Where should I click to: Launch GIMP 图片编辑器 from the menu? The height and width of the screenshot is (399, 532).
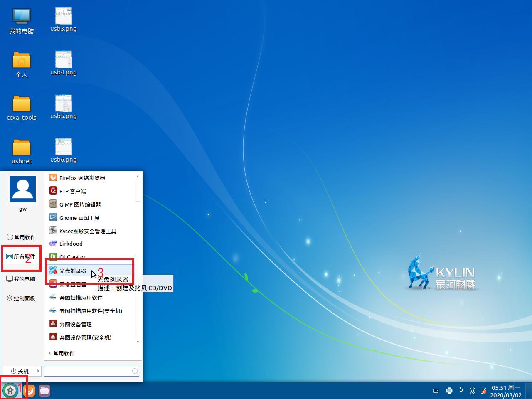click(79, 204)
